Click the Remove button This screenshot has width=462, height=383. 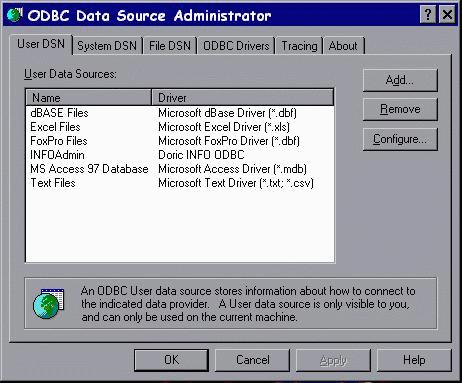400,109
